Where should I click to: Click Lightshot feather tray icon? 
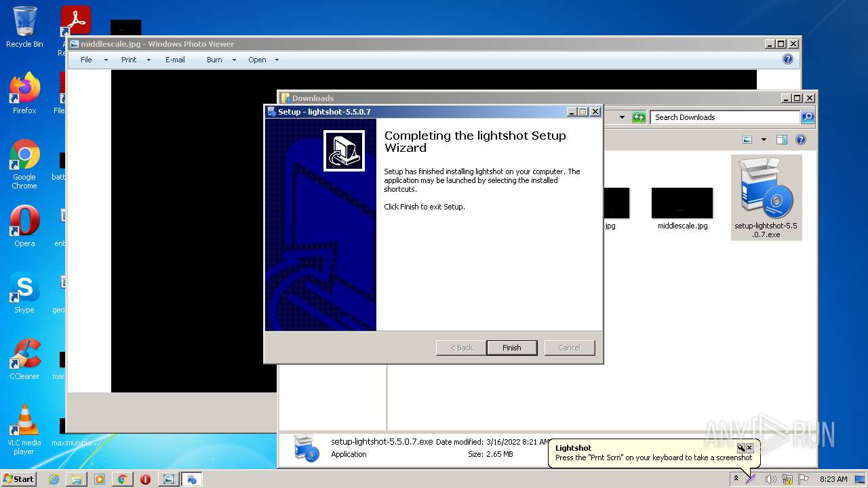[751, 479]
